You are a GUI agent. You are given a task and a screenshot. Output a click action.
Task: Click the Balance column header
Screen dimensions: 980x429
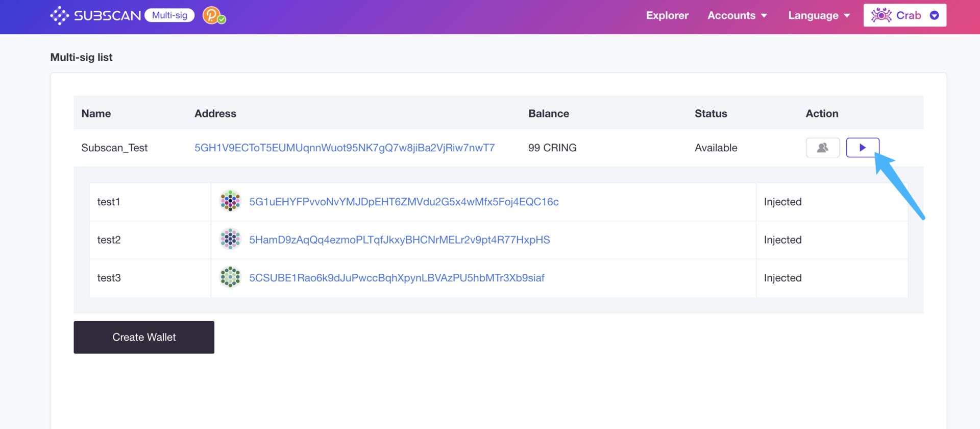pos(549,113)
